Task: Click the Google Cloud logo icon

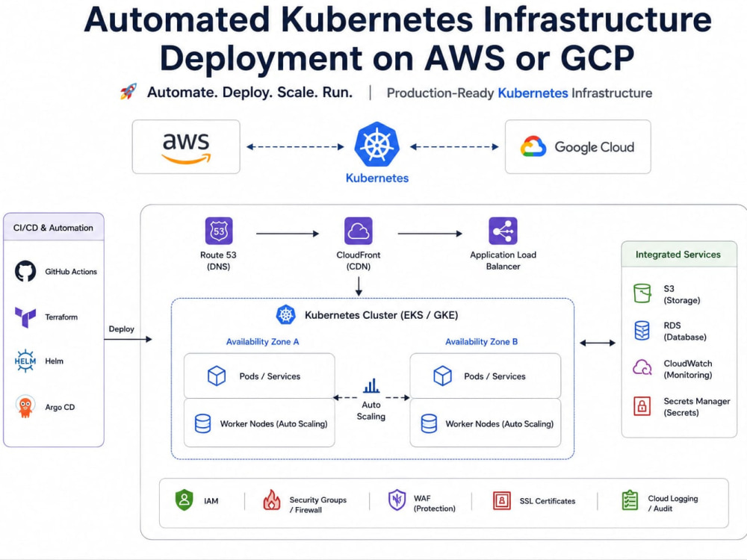Action: click(533, 146)
